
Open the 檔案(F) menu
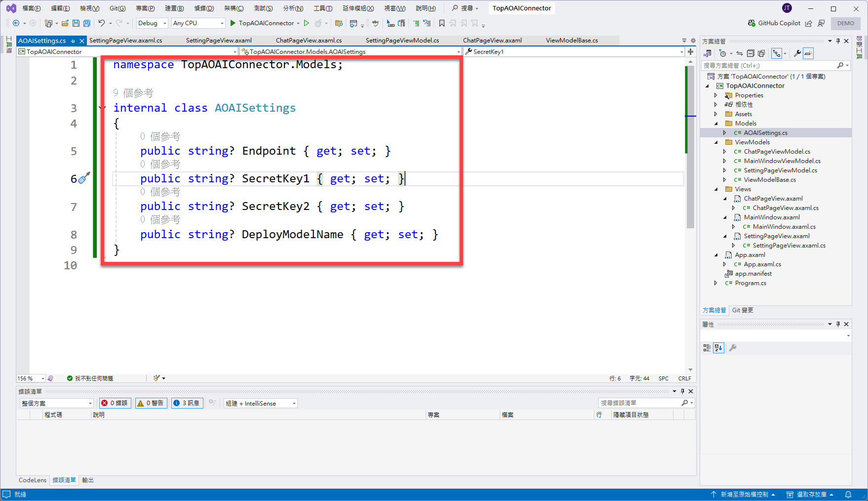click(x=32, y=8)
